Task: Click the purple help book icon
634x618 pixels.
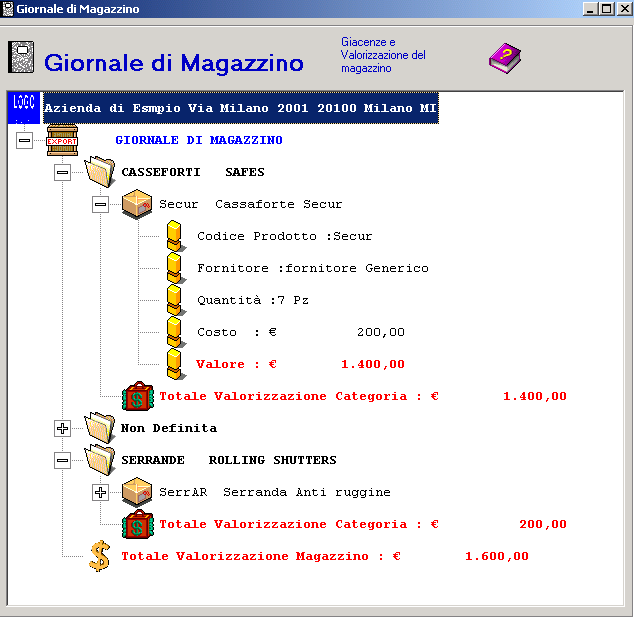Action: [x=505, y=58]
